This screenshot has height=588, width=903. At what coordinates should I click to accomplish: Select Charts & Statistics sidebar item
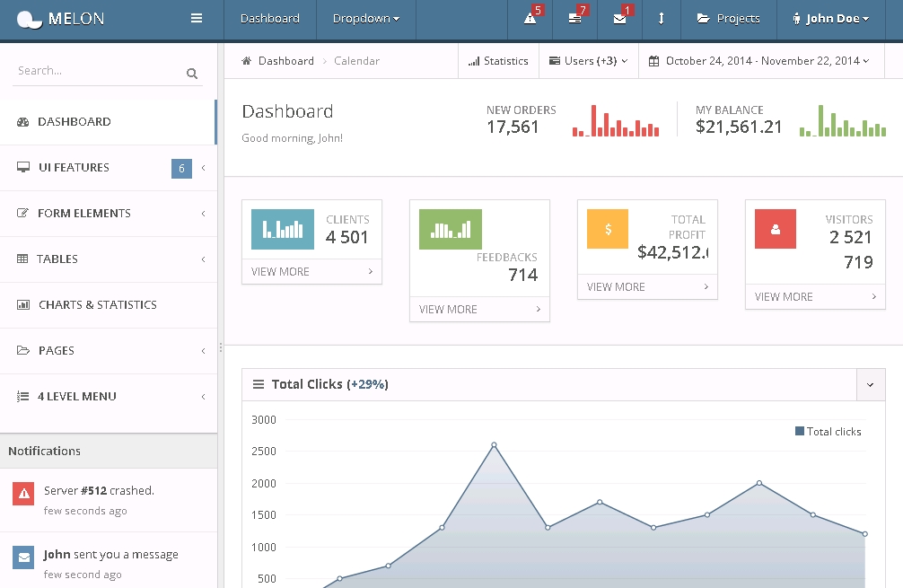point(98,305)
